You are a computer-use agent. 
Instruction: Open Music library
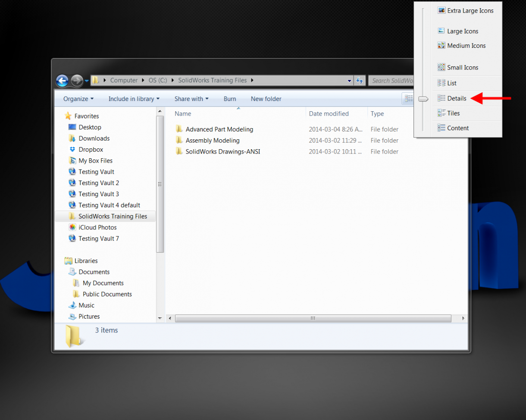pos(86,305)
